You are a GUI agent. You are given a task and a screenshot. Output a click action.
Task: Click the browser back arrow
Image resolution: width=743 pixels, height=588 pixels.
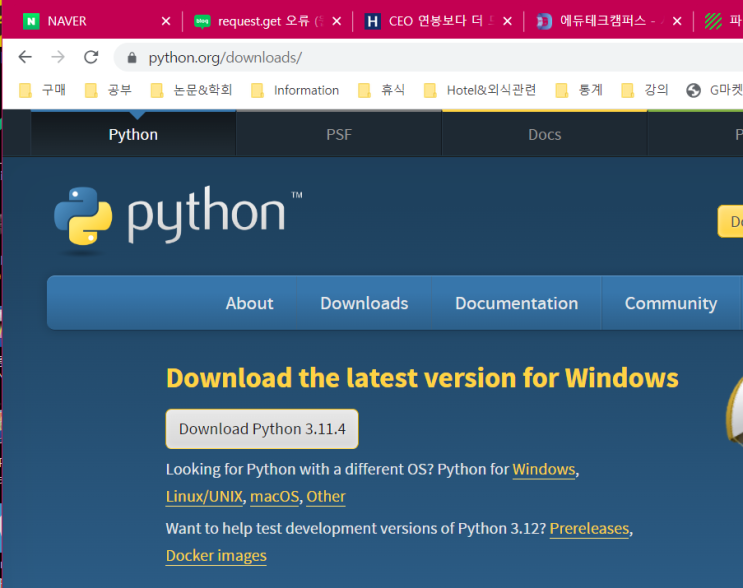coord(25,57)
